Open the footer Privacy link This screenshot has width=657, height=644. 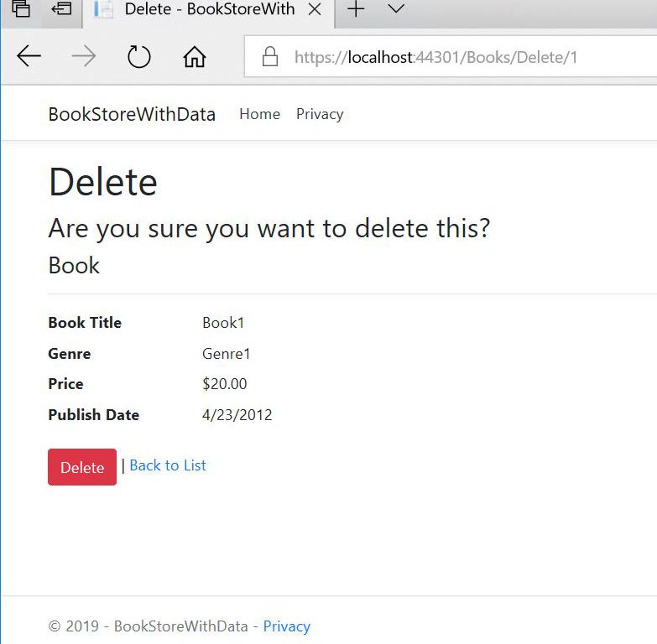286,626
